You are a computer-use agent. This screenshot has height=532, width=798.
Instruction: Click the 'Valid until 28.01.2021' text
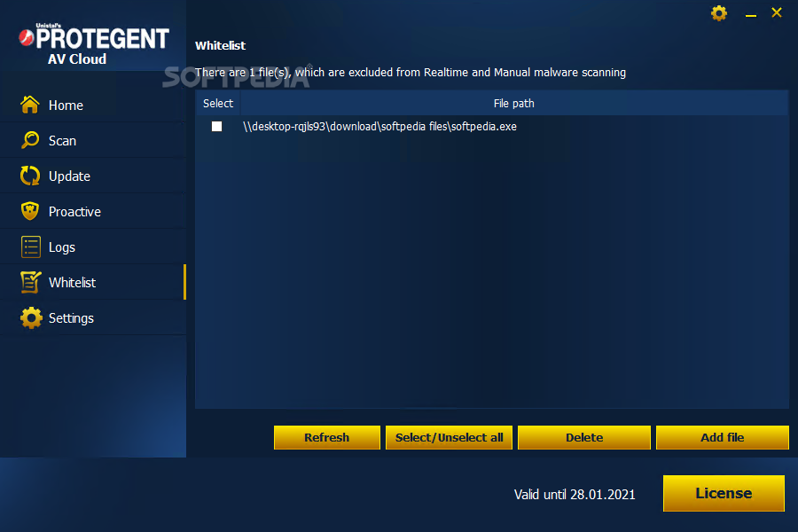[575, 495]
